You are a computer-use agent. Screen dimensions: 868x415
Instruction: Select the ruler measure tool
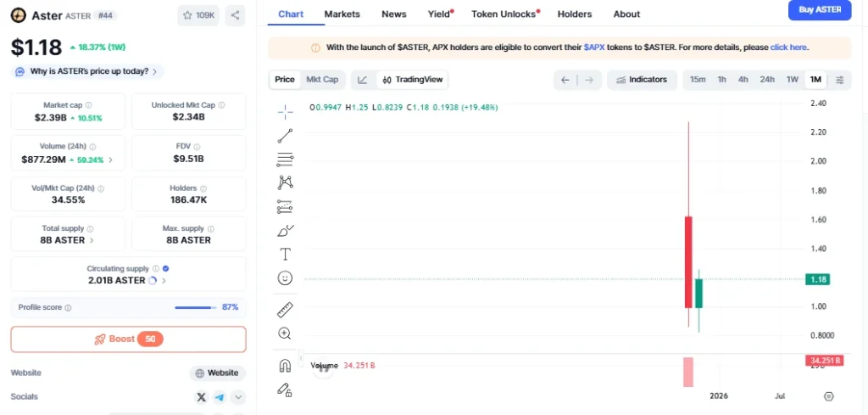285,310
